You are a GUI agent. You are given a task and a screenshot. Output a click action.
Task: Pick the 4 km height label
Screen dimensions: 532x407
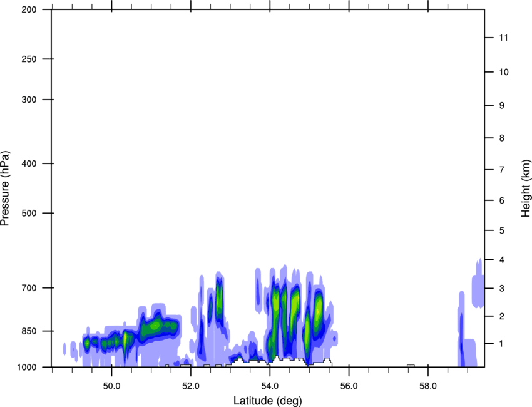click(502, 260)
